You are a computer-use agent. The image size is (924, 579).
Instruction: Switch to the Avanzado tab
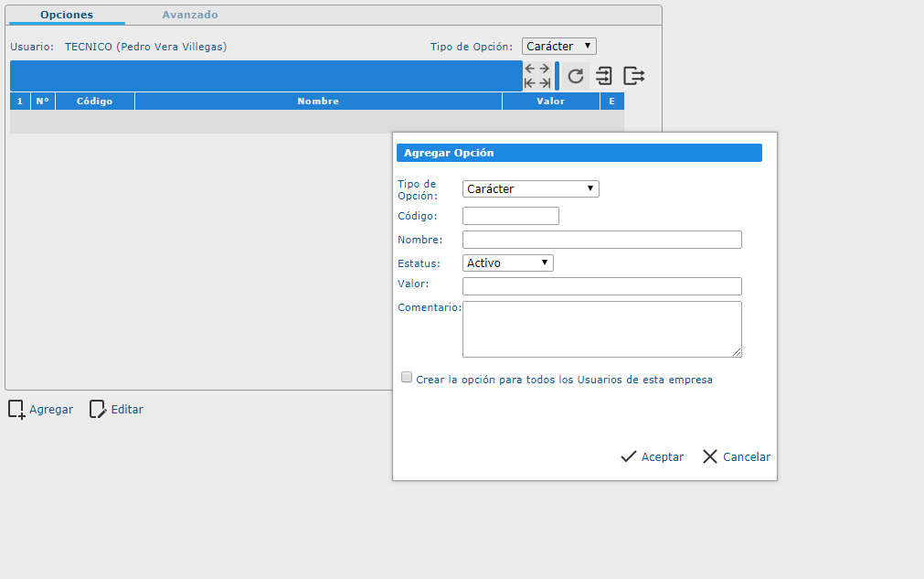(x=190, y=15)
